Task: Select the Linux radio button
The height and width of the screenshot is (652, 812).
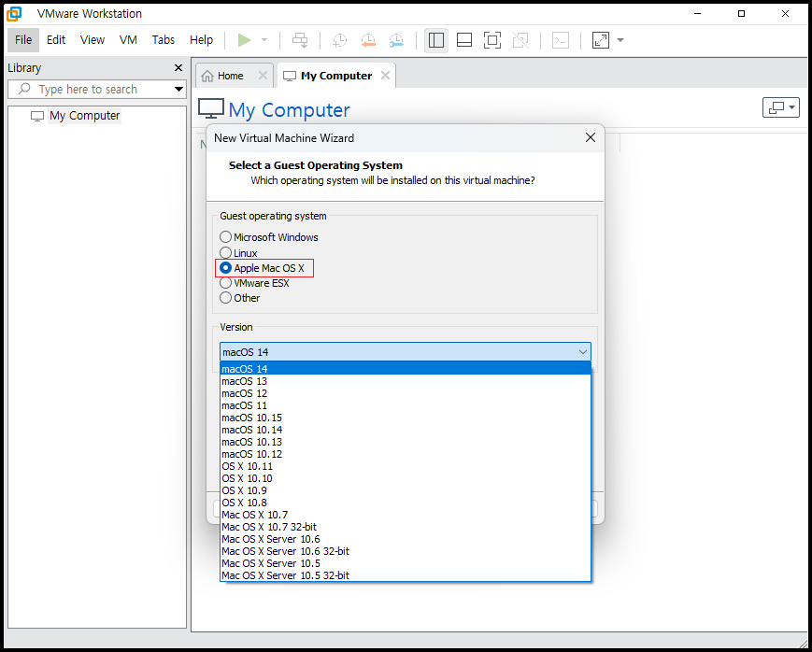Action: pyautogui.click(x=225, y=253)
